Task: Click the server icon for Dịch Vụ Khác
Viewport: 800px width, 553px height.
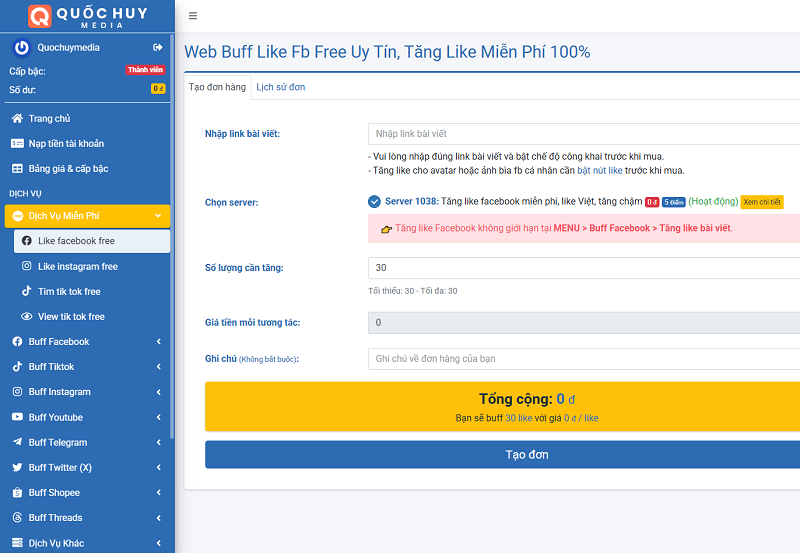Action: click(17, 542)
